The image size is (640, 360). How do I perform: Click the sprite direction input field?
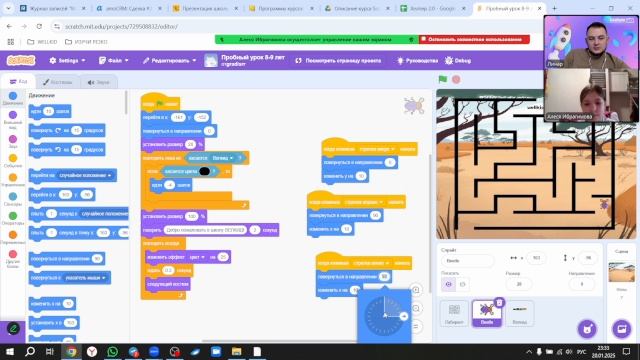[x=582, y=284]
